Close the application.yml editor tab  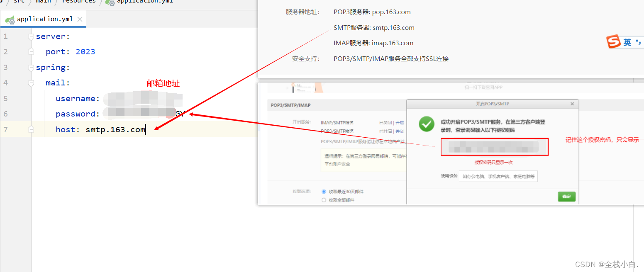click(80, 19)
